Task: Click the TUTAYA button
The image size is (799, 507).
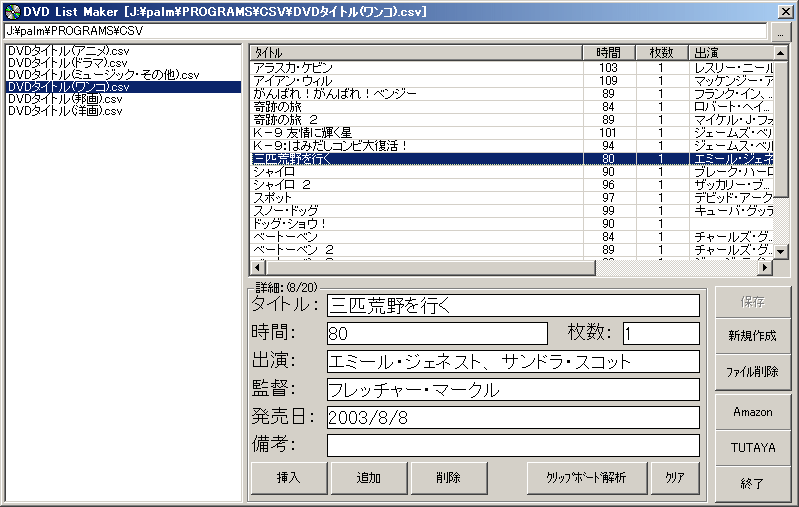Action: (x=753, y=448)
